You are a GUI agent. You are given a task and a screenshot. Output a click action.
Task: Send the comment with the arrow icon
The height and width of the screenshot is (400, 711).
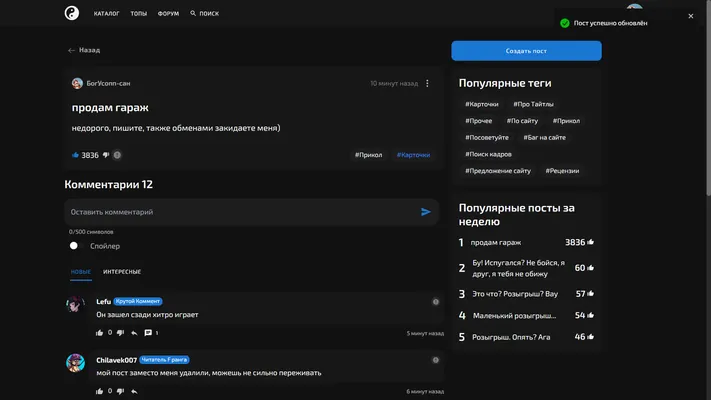(x=425, y=212)
